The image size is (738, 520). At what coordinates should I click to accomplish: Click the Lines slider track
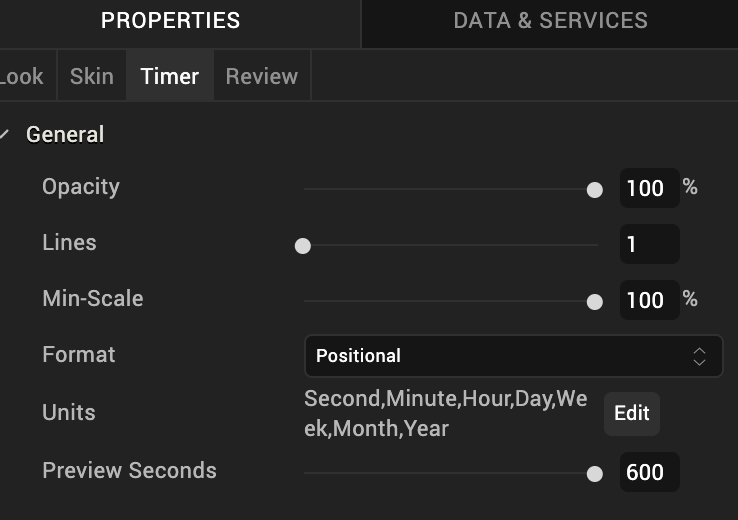coord(450,245)
